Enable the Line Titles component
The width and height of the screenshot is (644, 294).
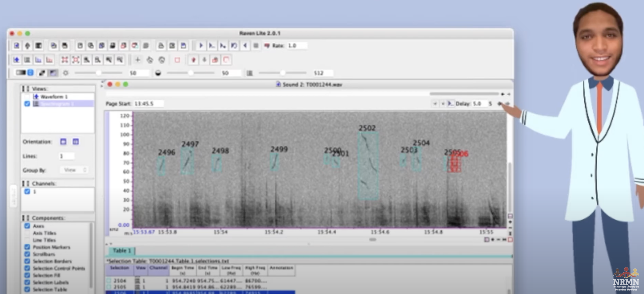tap(27, 240)
